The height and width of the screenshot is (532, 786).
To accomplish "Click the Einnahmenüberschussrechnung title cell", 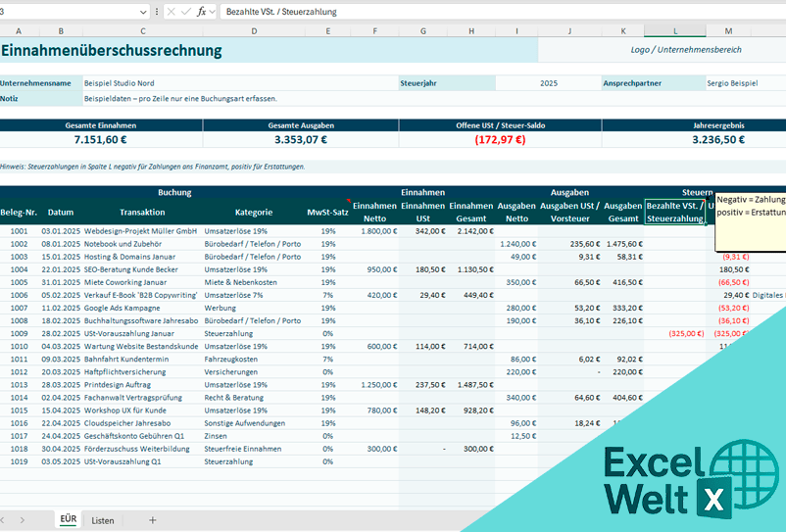I will coord(269,50).
